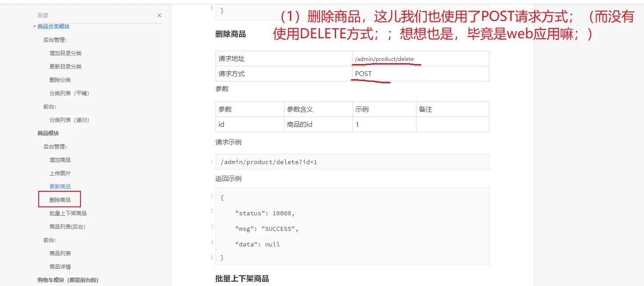
Task: Open 分类列表（递归） entry
Action: tap(69, 120)
